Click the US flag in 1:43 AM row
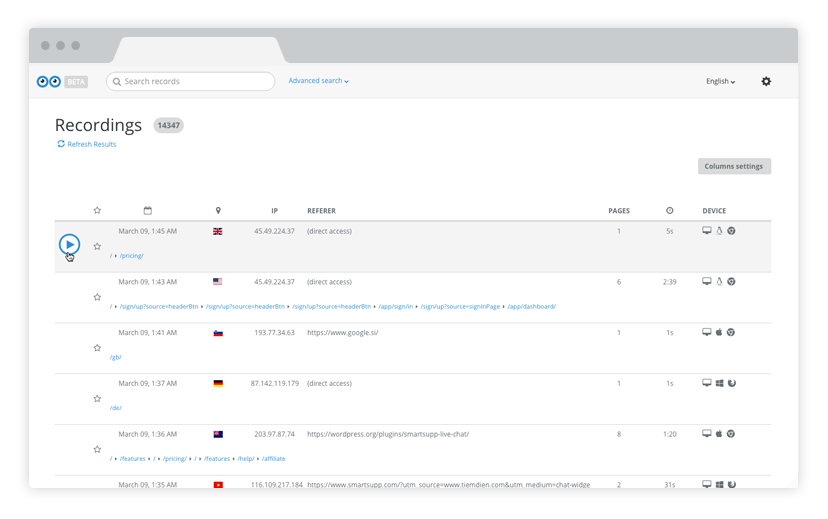The width and height of the screenshot is (828, 519). [218, 282]
